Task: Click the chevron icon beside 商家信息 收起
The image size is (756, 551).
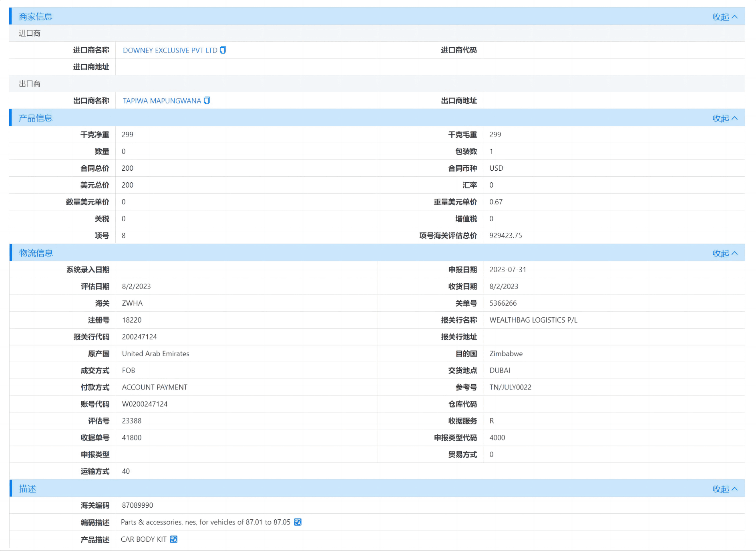Action: (x=736, y=17)
